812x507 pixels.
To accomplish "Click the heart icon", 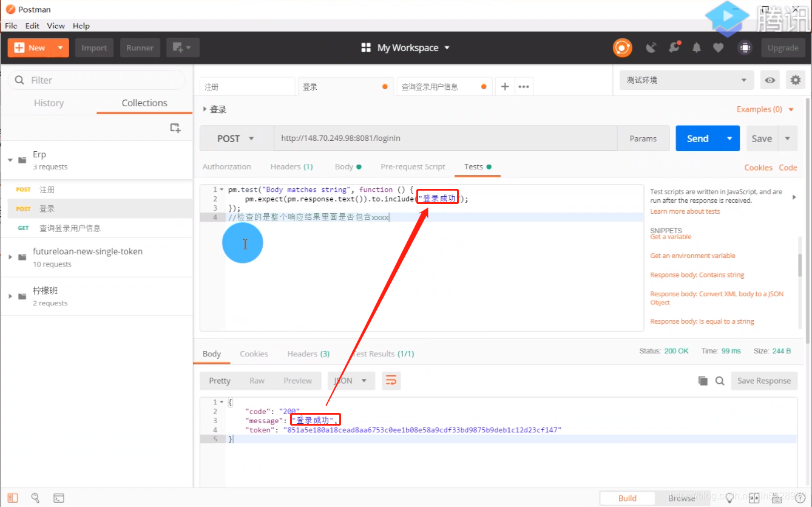I will coord(719,48).
